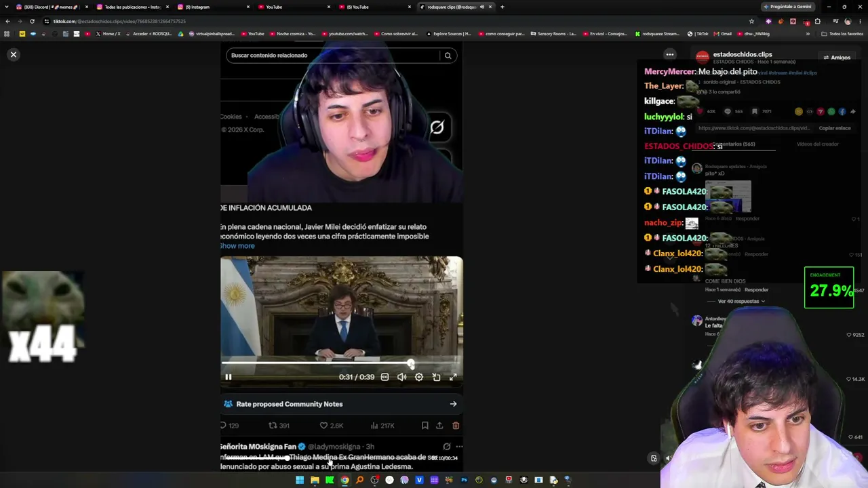The height and width of the screenshot is (488, 868).
Task: Click the search magnifier in related content bar
Action: 448,56
